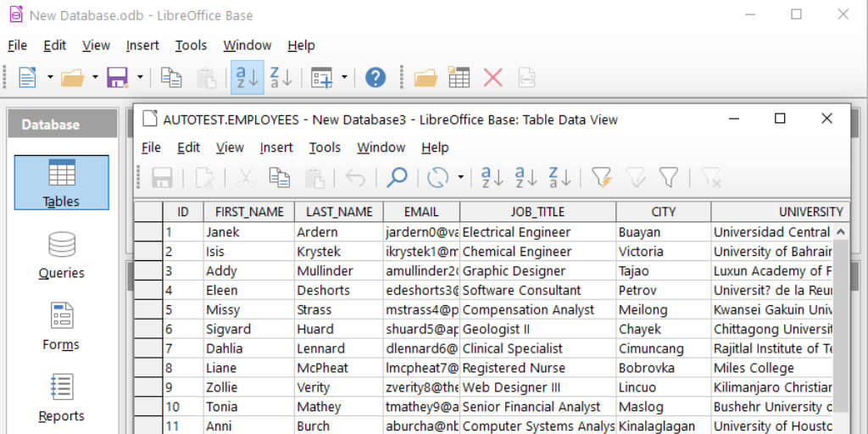Open Tools menu in Table Data View
Viewport: 868px width, 434px height.
coord(325,147)
